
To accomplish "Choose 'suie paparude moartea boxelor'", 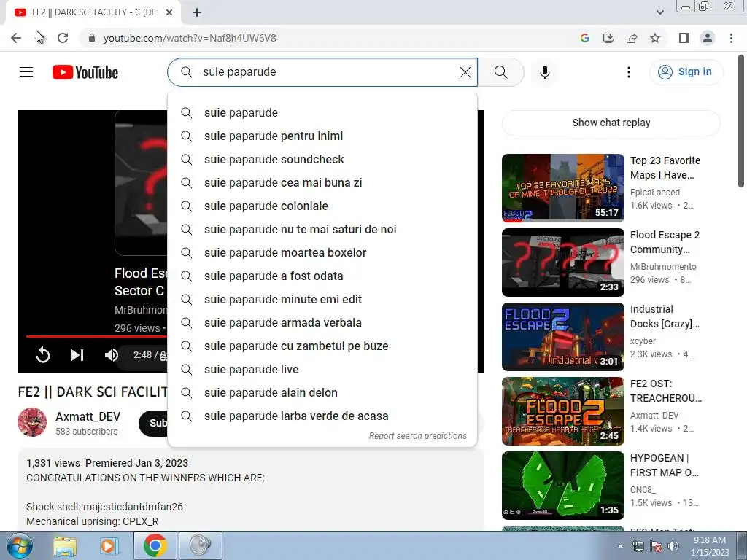I will tap(322, 253).
